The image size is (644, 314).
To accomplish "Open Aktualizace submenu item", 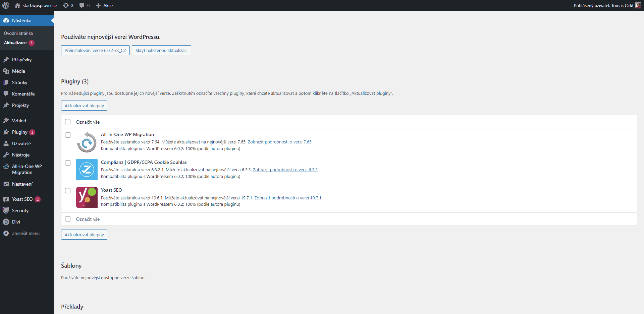I will pyautogui.click(x=15, y=43).
